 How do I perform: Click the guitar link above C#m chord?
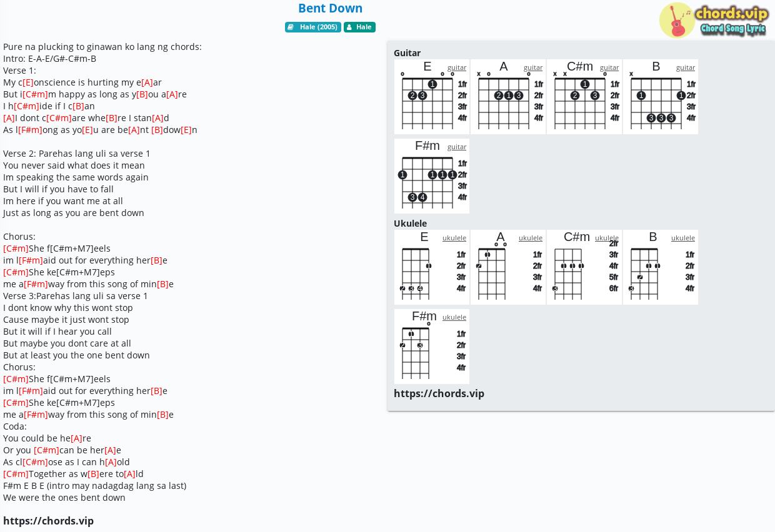click(609, 67)
